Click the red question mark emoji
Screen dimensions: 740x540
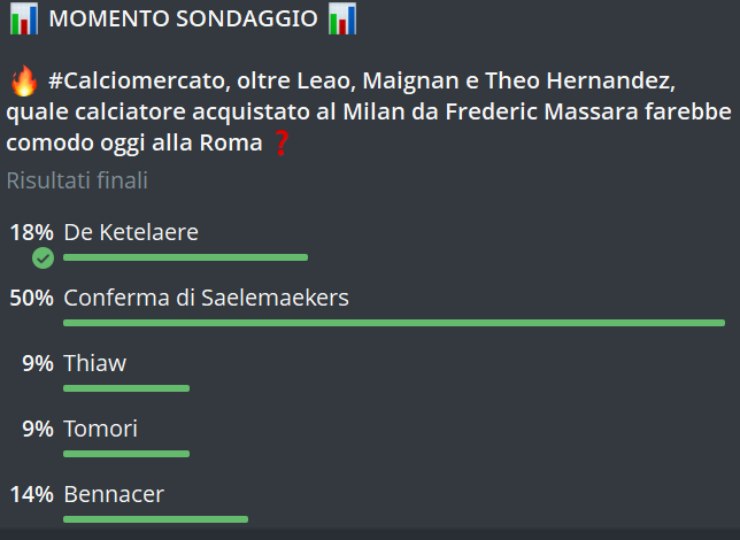pyautogui.click(x=281, y=144)
